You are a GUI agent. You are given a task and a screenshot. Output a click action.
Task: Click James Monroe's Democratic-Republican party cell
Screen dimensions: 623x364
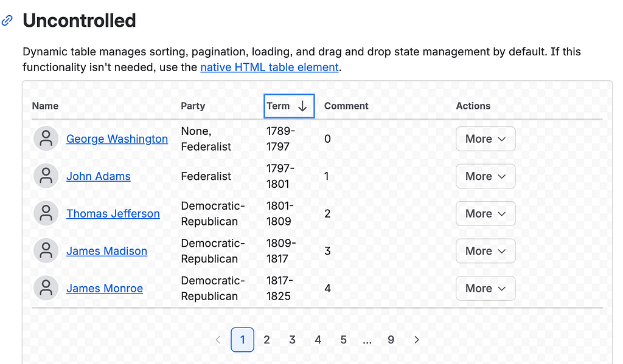coord(213,288)
